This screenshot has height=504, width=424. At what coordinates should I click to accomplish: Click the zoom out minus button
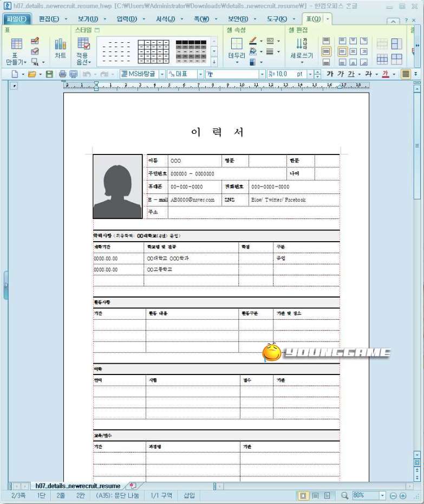(393, 496)
